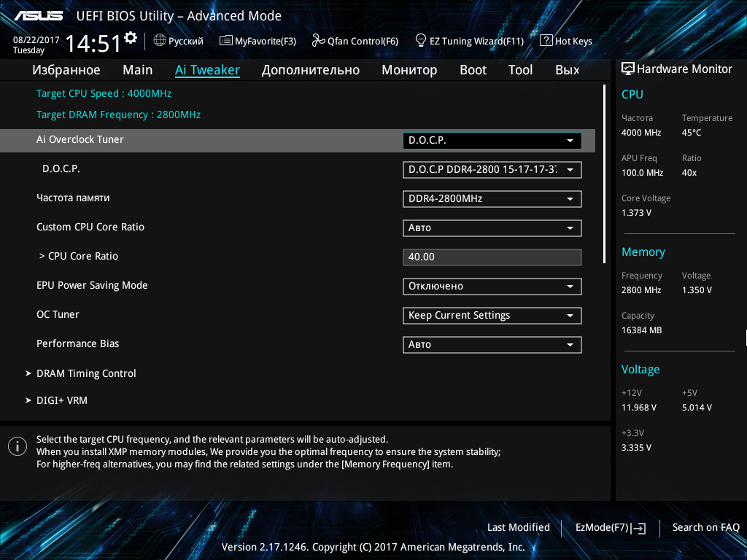Click the EZ Tuning Wizard bulb icon

(421, 41)
